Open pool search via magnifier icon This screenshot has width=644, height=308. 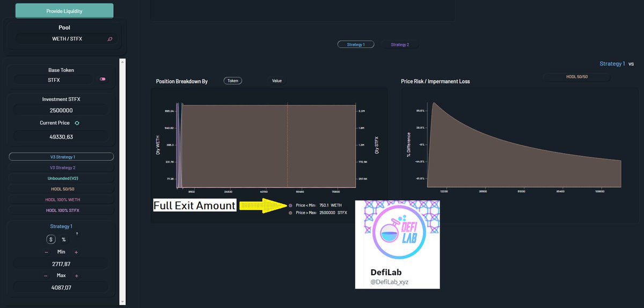(x=110, y=39)
